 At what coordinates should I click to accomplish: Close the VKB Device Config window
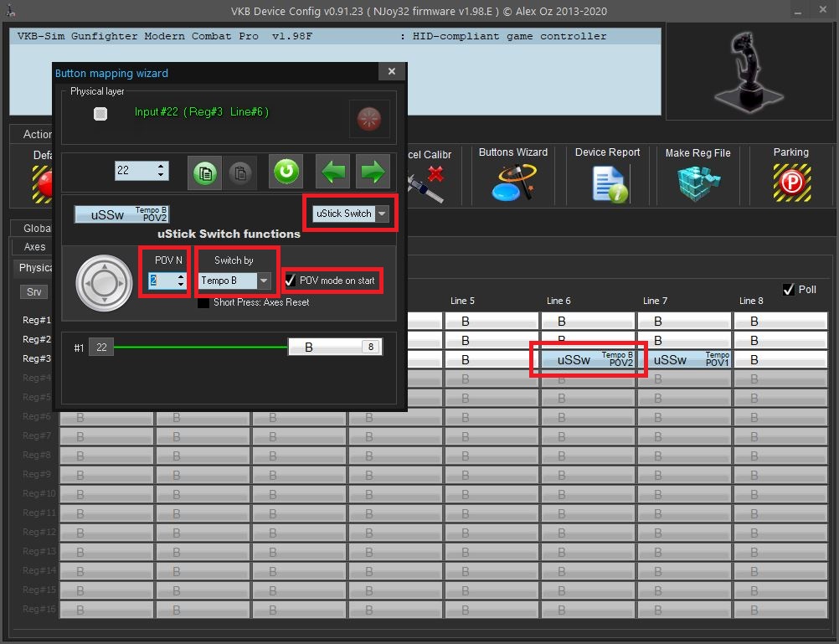pyautogui.click(x=823, y=10)
